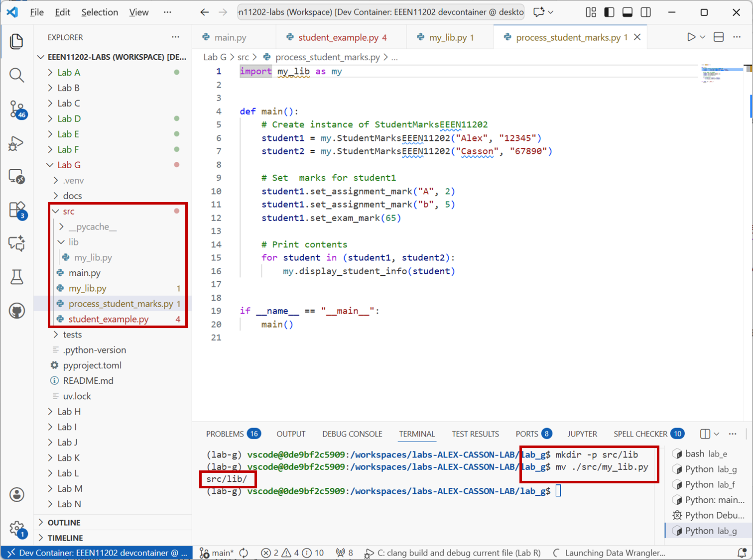Open the Selection menu
The image size is (753, 560).
tap(100, 12)
